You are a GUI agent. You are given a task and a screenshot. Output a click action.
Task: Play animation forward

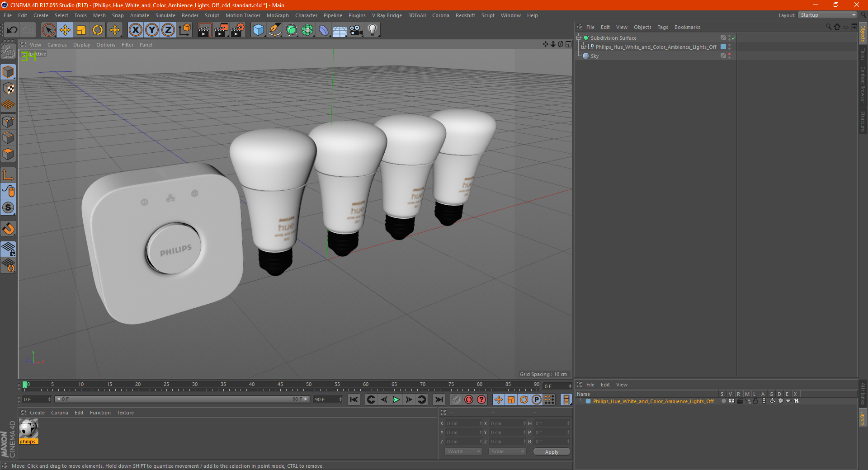[396, 399]
